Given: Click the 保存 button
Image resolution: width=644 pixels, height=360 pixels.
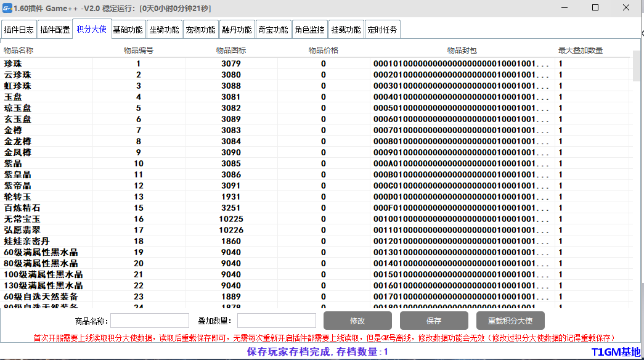Looking at the screenshot, I should [x=434, y=321].
